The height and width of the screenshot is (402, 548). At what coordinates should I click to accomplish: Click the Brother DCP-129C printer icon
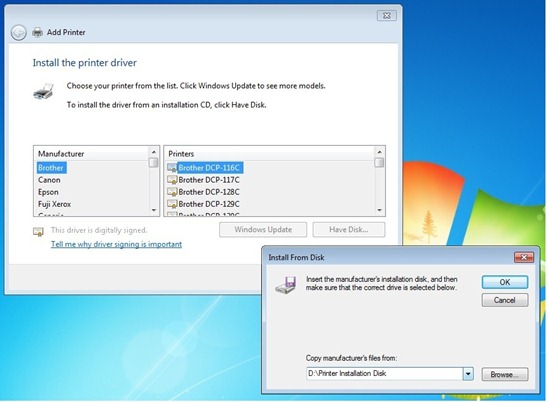click(172, 204)
